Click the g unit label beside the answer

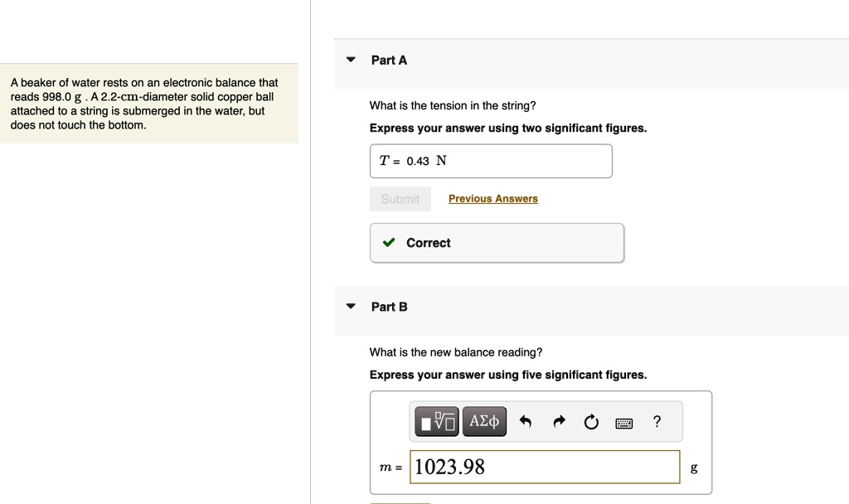pos(693,468)
